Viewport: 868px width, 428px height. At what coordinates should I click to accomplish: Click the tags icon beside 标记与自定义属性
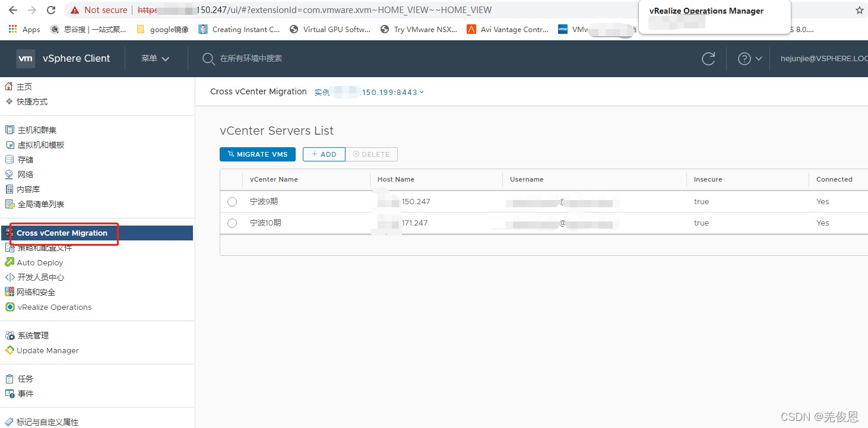click(9, 422)
